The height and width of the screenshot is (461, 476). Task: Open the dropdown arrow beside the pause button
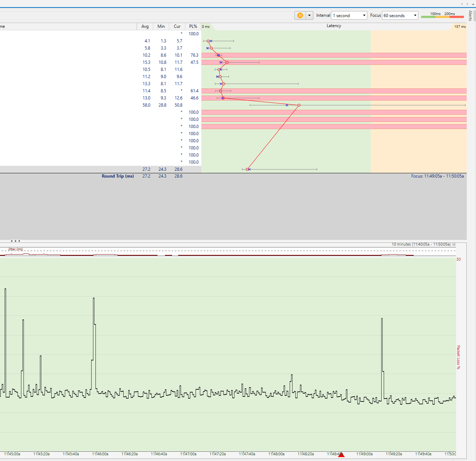(309, 15)
